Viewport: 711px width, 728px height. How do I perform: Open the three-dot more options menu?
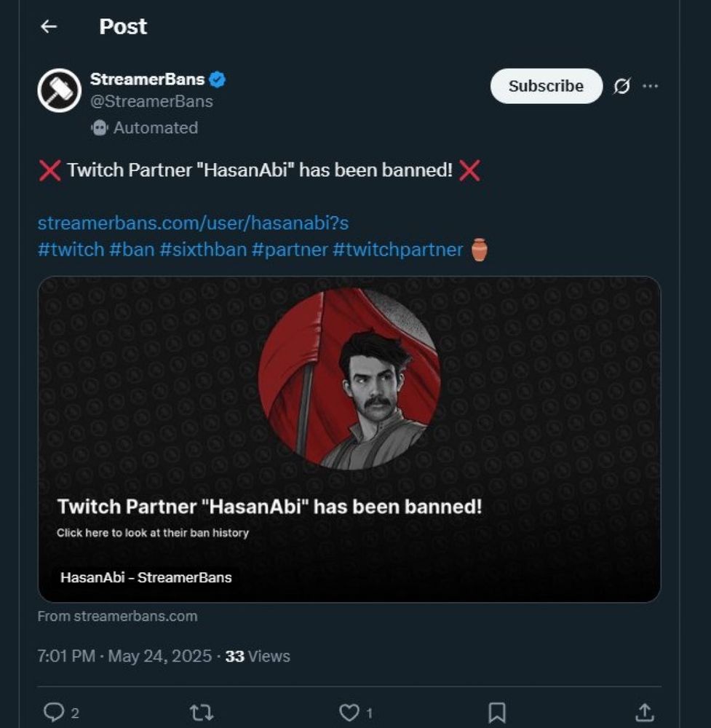tap(651, 86)
